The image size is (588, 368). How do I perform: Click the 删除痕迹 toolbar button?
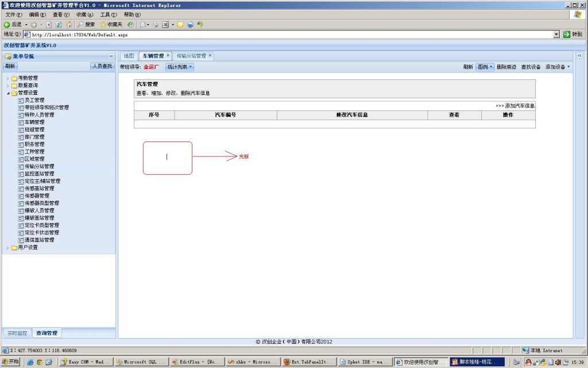point(506,67)
